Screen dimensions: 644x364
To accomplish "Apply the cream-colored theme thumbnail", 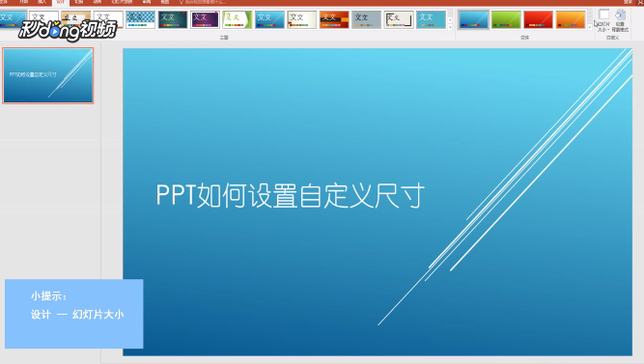I will coord(302,19).
